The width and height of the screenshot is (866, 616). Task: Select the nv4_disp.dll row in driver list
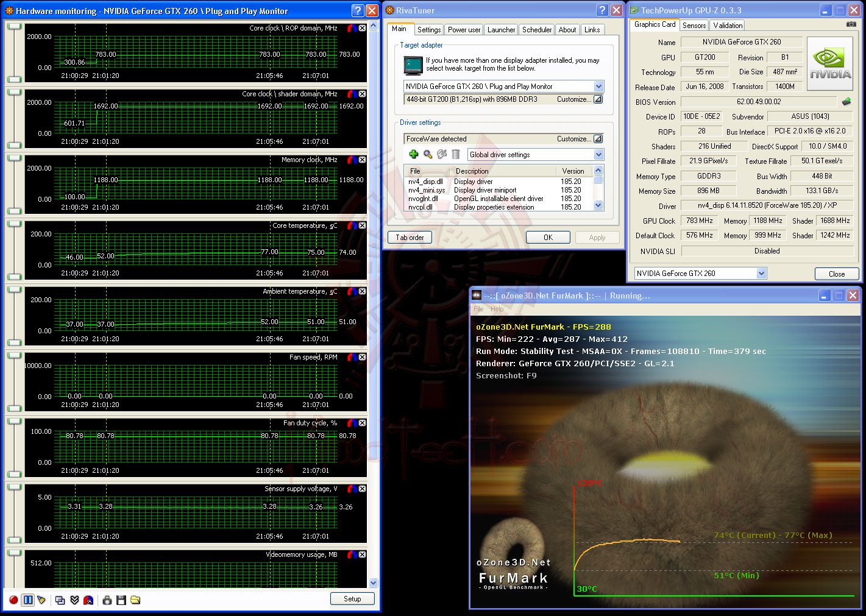tap(498, 182)
